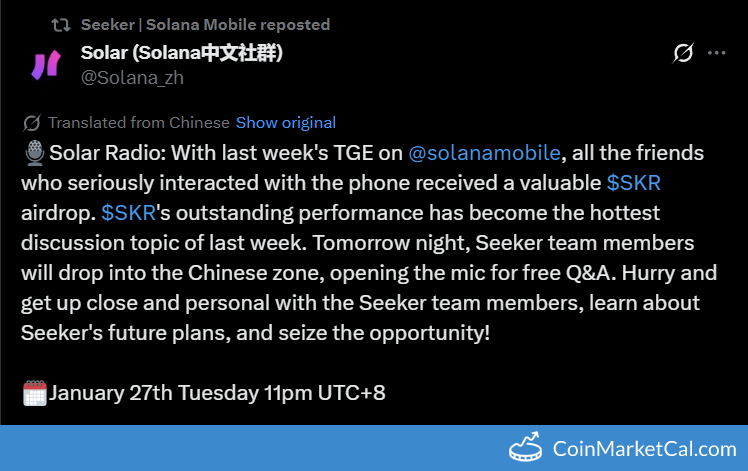748x471 pixels.
Task: Open the Solar (Solana中文社群) display name
Action: (181, 53)
